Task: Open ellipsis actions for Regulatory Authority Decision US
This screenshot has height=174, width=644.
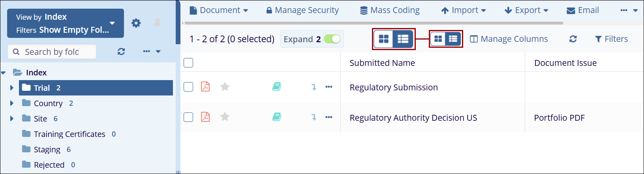Action: [329, 117]
